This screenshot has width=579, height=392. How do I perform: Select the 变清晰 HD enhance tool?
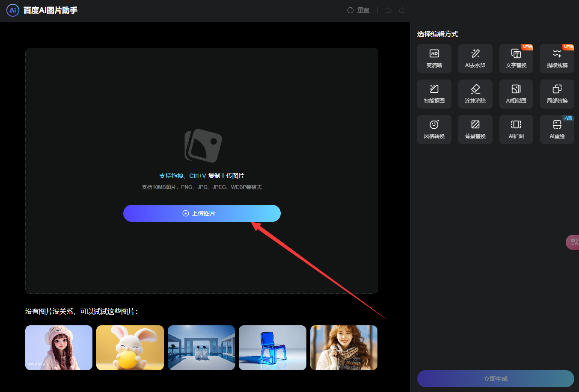pyautogui.click(x=434, y=59)
